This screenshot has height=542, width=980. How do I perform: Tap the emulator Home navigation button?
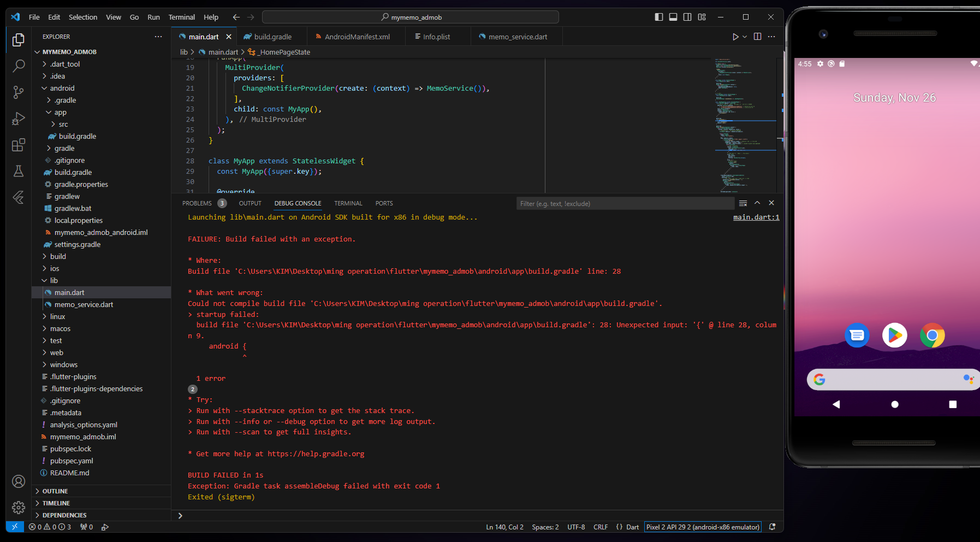pyautogui.click(x=894, y=404)
